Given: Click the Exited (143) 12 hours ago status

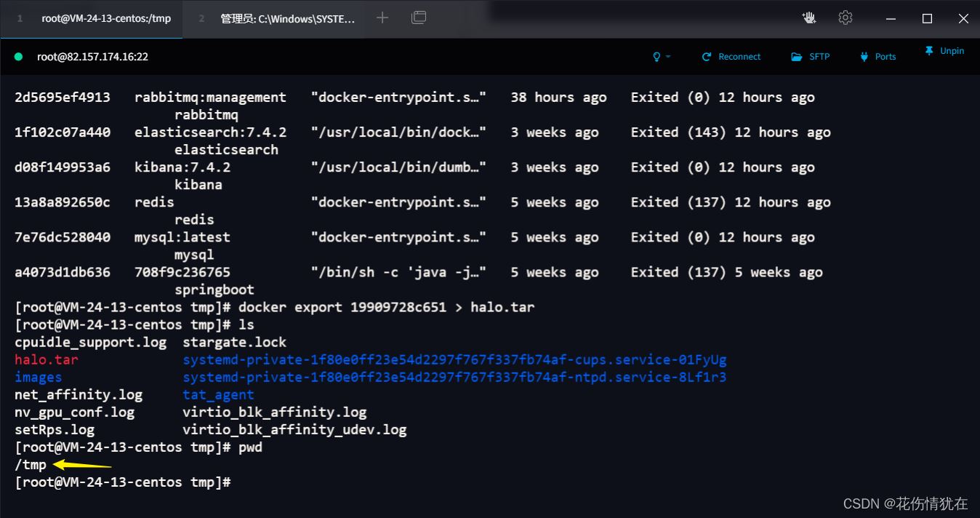Looking at the screenshot, I should coord(731,132).
